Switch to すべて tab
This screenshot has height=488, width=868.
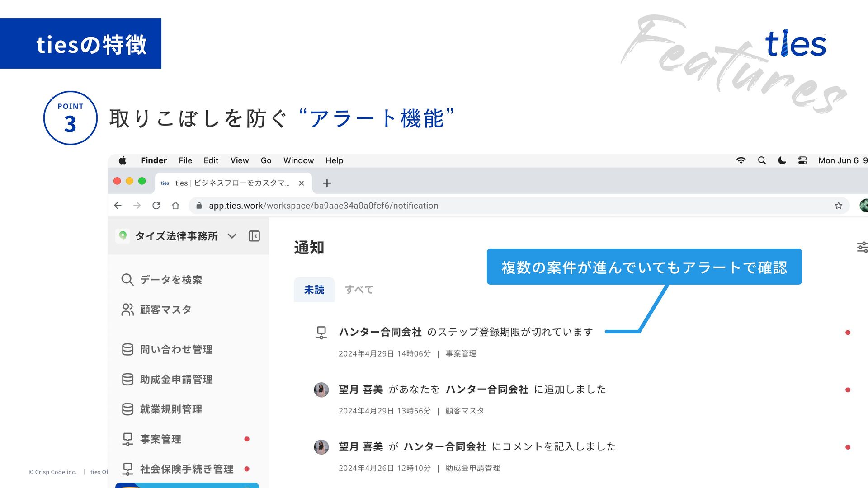pyautogui.click(x=359, y=290)
